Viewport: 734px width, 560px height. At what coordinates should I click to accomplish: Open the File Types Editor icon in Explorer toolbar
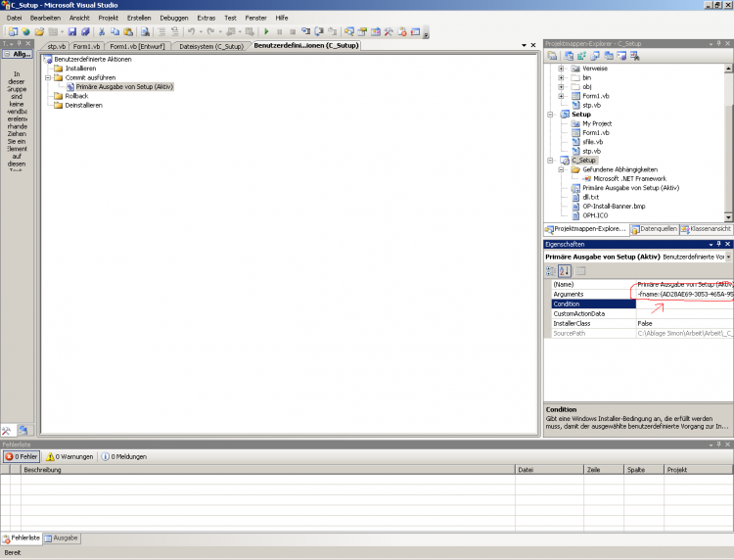coord(595,56)
